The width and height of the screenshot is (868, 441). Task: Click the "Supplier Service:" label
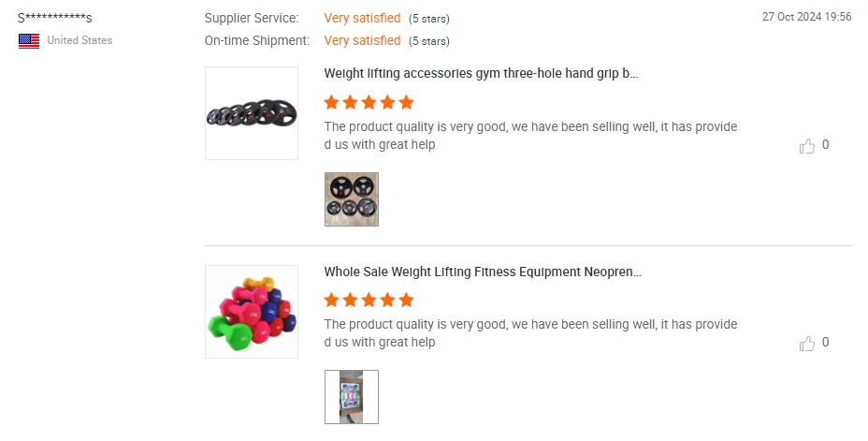[252, 19]
